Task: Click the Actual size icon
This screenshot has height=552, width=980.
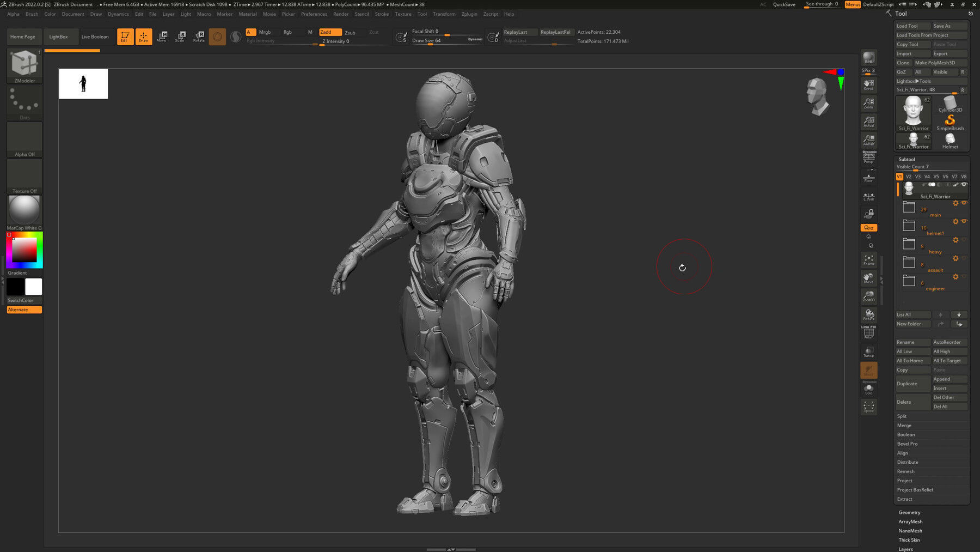Action: point(868,122)
